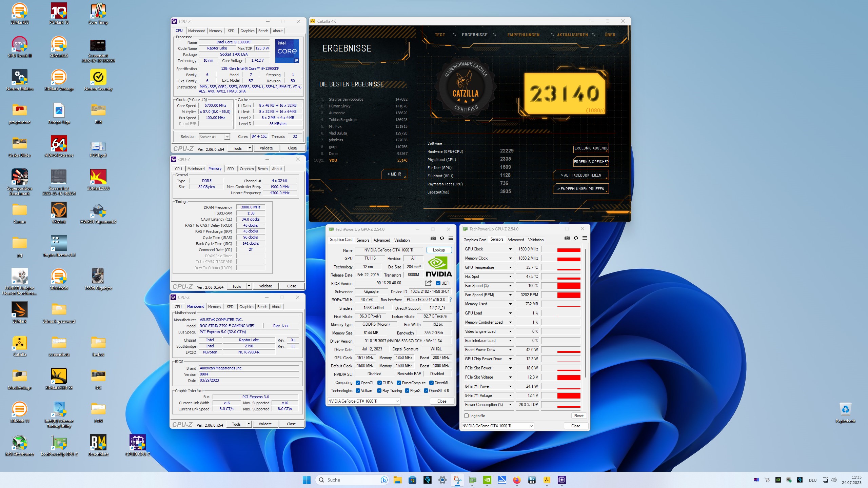
Task: Click the BIOS export share icon in GPU-Z
Action: coord(428,283)
